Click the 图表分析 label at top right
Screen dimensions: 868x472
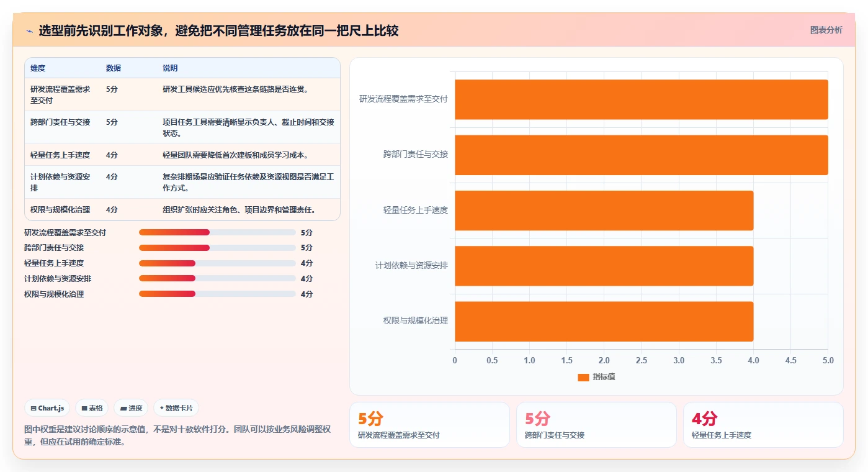click(826, 30)
